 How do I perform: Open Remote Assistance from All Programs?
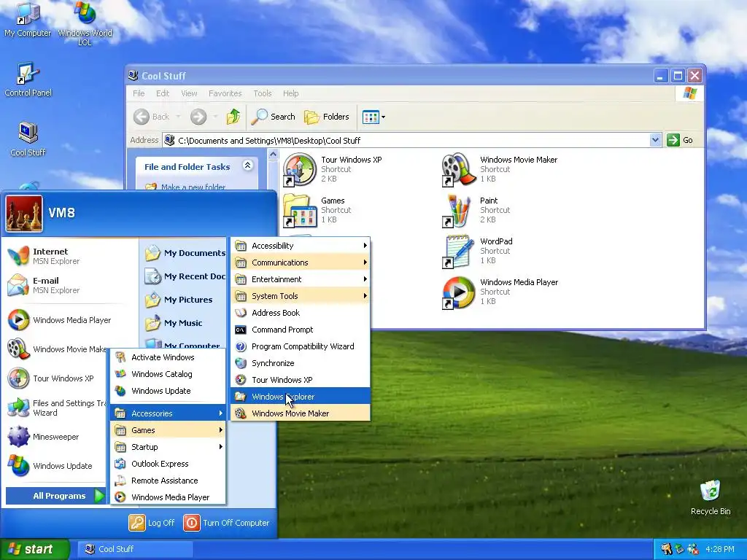[169, 481]
